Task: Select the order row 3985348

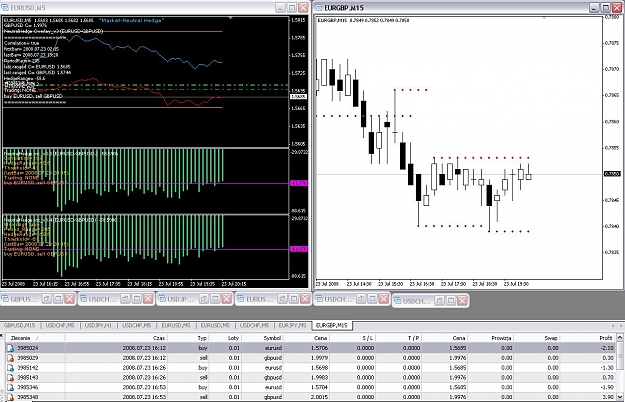Action: tap(311, 397)
